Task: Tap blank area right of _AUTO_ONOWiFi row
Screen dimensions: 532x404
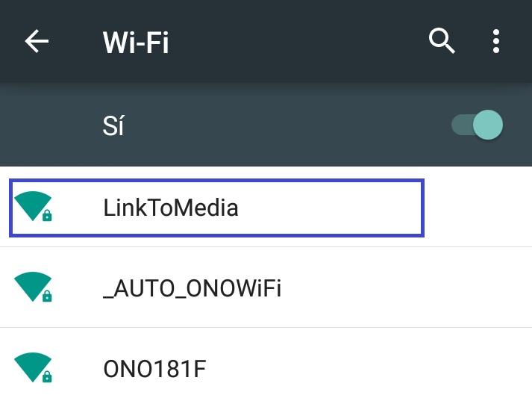Action: point(418,288)
